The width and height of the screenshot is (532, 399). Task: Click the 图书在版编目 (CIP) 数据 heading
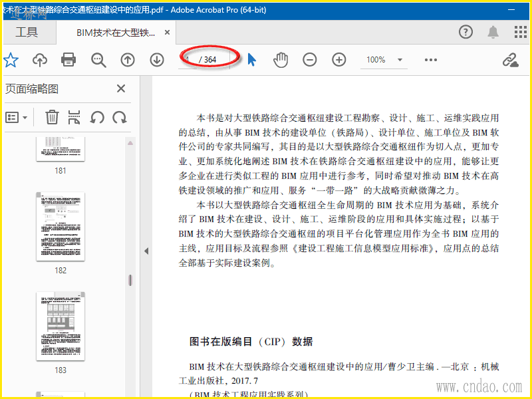(251, 342)
